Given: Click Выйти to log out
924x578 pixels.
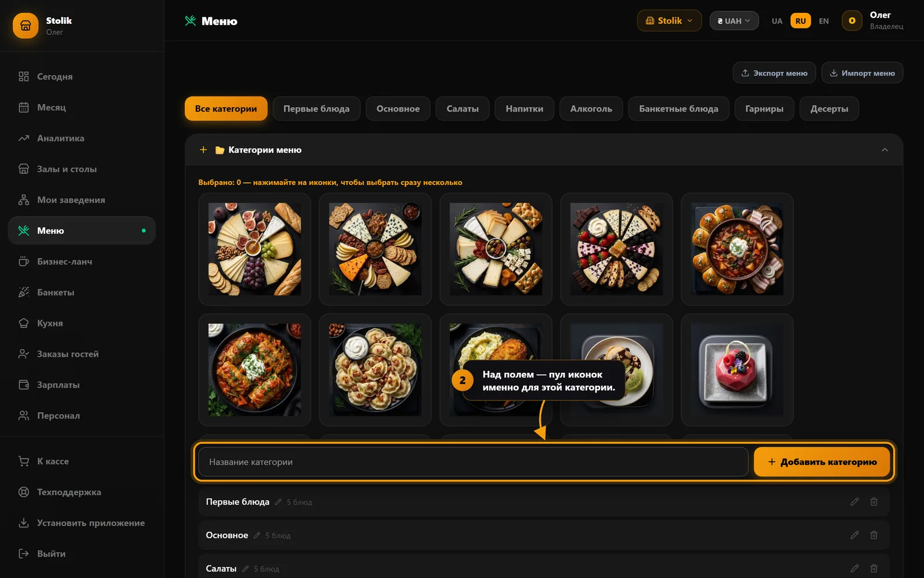Looking at the screenshot, I should point(81,554).
